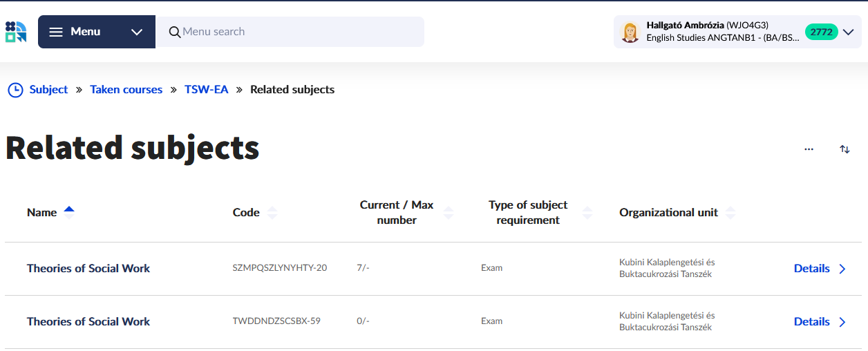
Task: Open the hamburger Menu button
Action: 75,32
